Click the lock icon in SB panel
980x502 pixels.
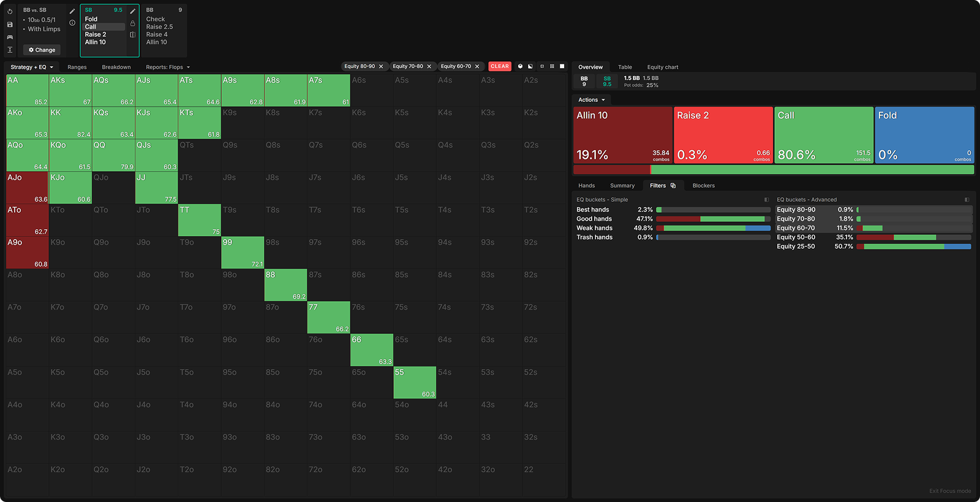click(133, 23)
